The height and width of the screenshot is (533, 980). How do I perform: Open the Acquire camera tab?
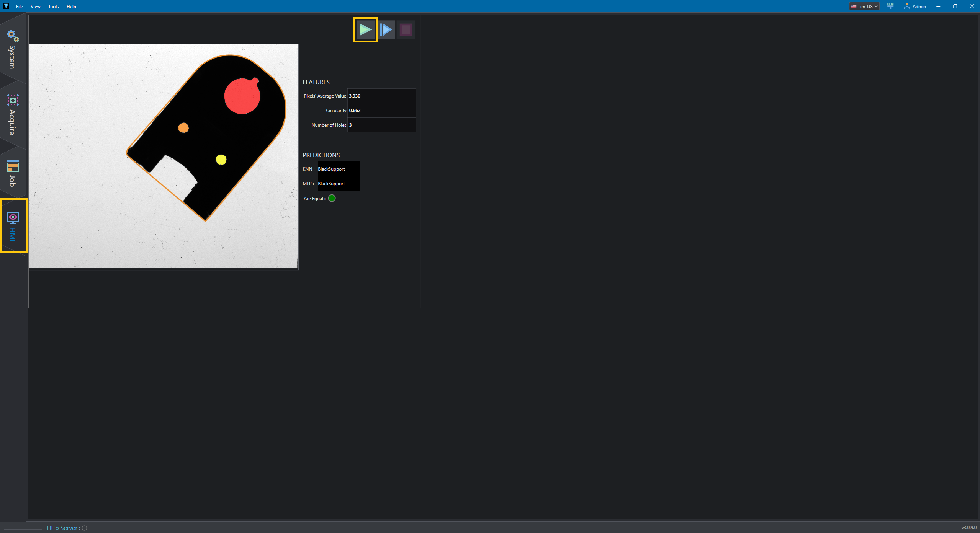point(13,114)
